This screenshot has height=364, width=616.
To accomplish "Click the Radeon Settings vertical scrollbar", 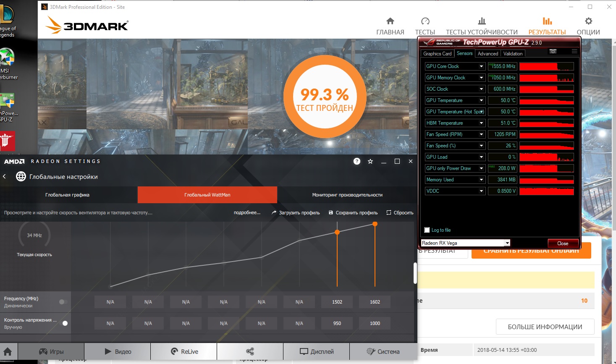I will [x=415, y=273].
